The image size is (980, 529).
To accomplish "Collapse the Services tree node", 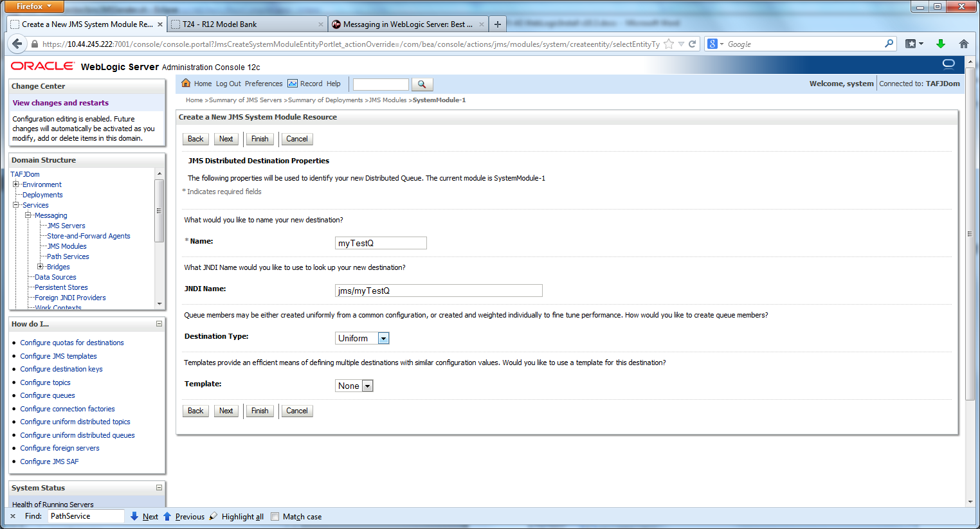I will coord(16,205).
